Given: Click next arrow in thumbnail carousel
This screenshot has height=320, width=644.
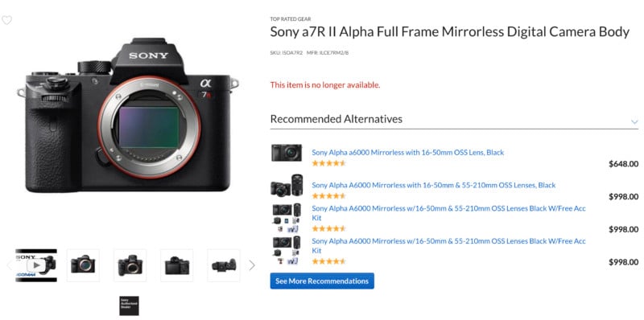Looking at the screenshot, I should point(252,265).
